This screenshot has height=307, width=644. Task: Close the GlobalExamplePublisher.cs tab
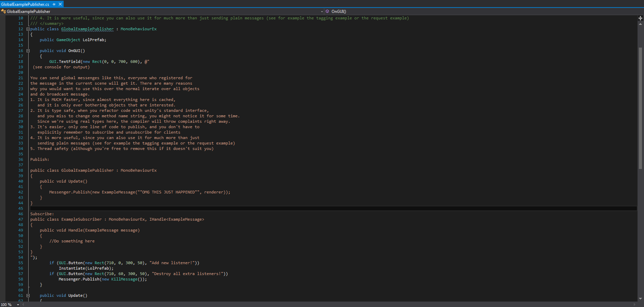60,4
